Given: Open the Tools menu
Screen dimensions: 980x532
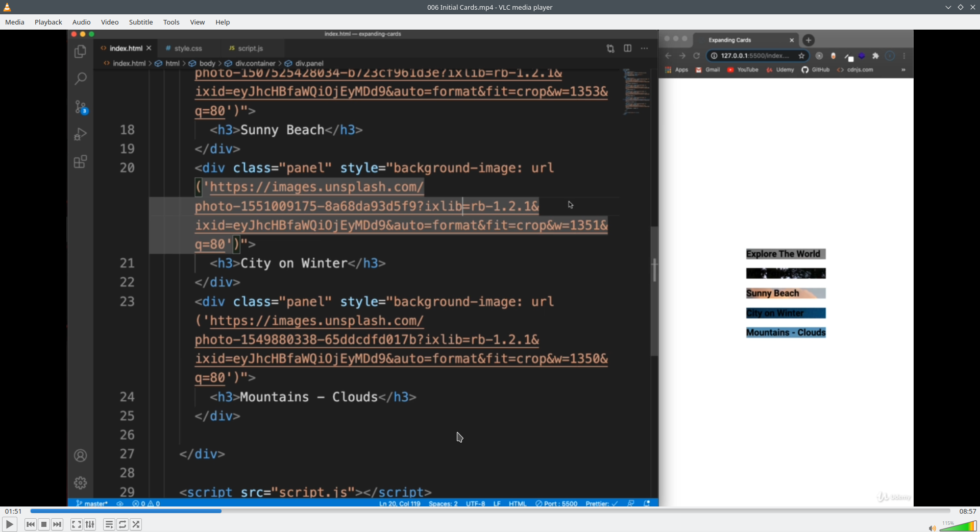Looking at the screenshot, I should (171, 22).
